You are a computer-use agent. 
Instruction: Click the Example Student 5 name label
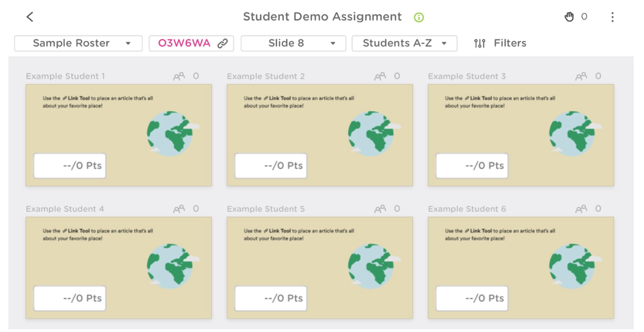tap(266, 209)
